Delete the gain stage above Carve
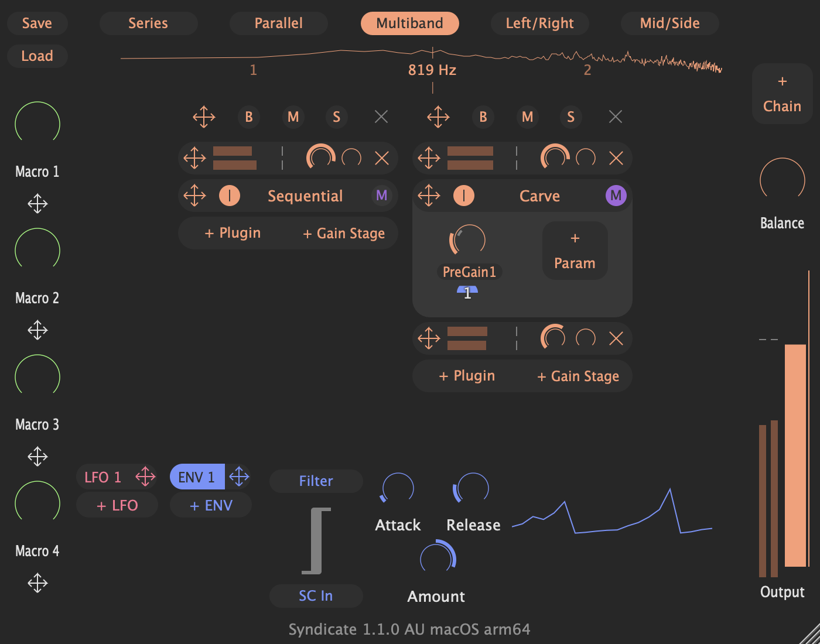The height and width of the screenshot is (644, 820). [x=616, y=158]
